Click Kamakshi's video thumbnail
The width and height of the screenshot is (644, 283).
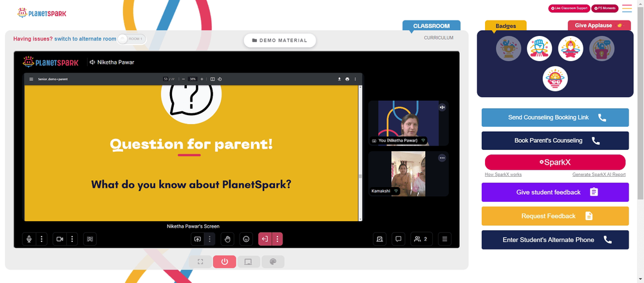pos(408,174)
